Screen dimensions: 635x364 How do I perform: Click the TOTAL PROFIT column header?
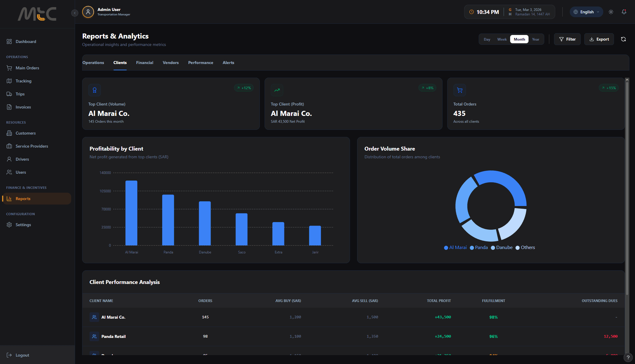439,301
